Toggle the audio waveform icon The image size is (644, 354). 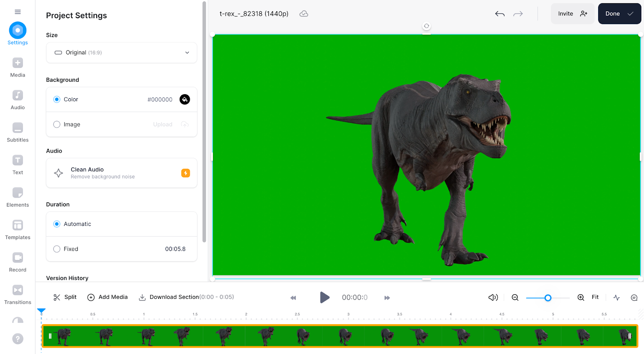[x=617, y=298]
